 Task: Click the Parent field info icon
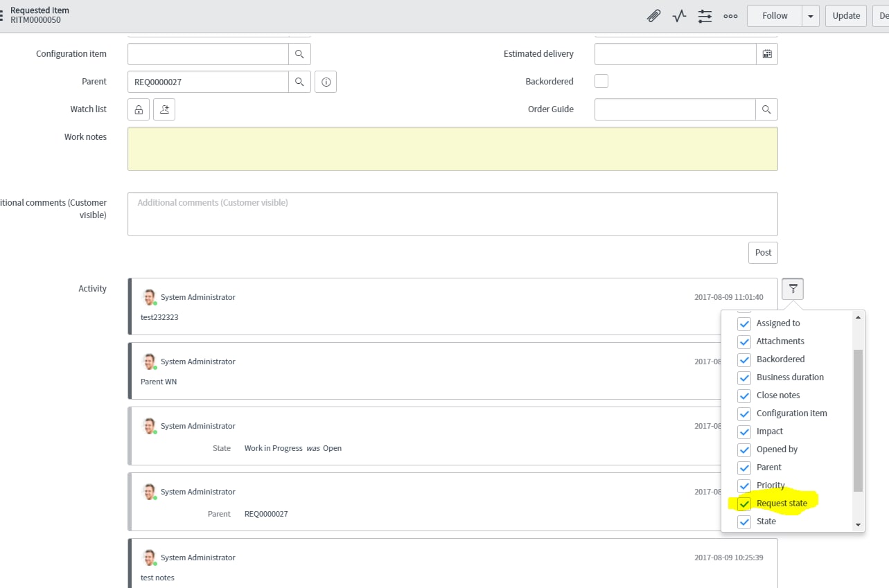pyautogui.click(x=326, y=82)
